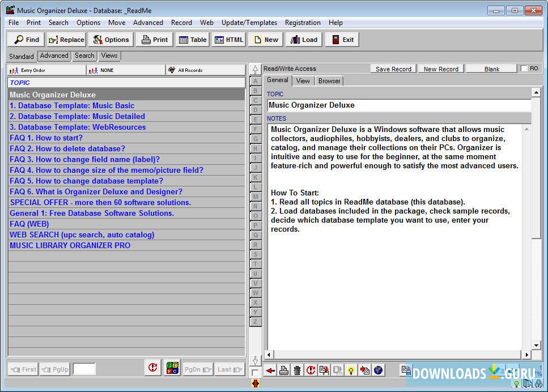
Task: Open the NONE secondary sort selector
Action: (126, 70)
